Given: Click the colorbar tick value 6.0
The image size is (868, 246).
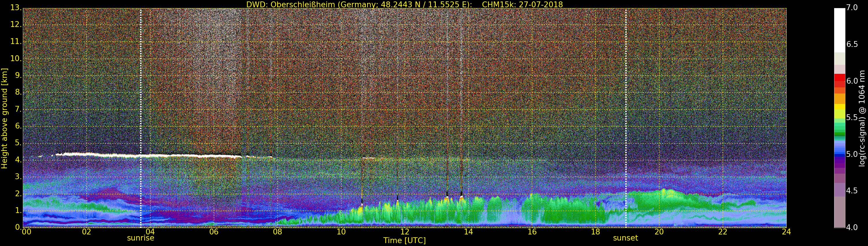Looking at the screenshot, I should (852, 81).
